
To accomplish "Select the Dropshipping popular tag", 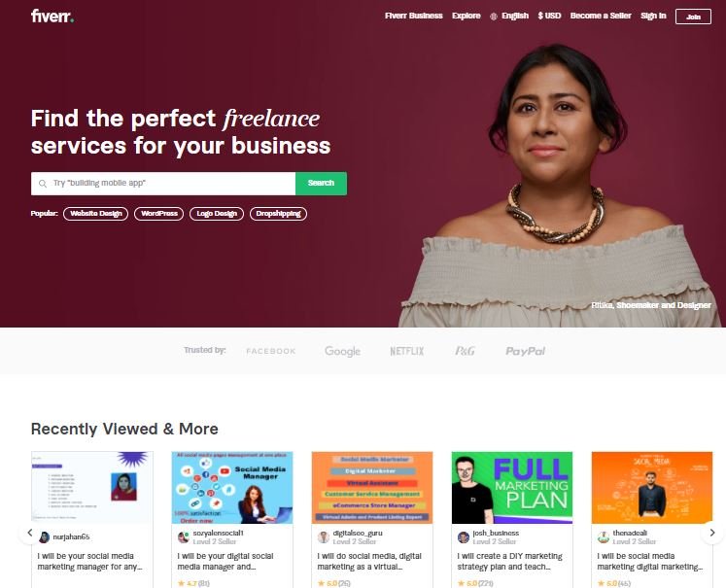I will coord(278,214).
